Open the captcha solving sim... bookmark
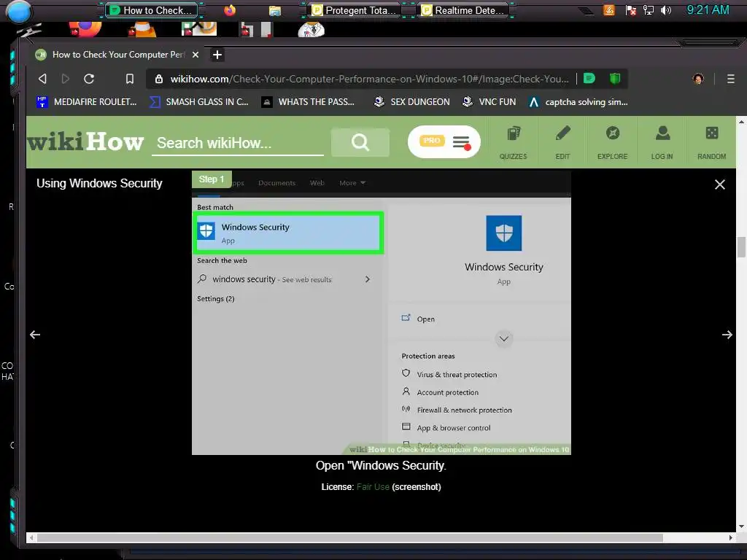This screenshot has width=747, height=560. pyautogui.click(x=578, y=102)
